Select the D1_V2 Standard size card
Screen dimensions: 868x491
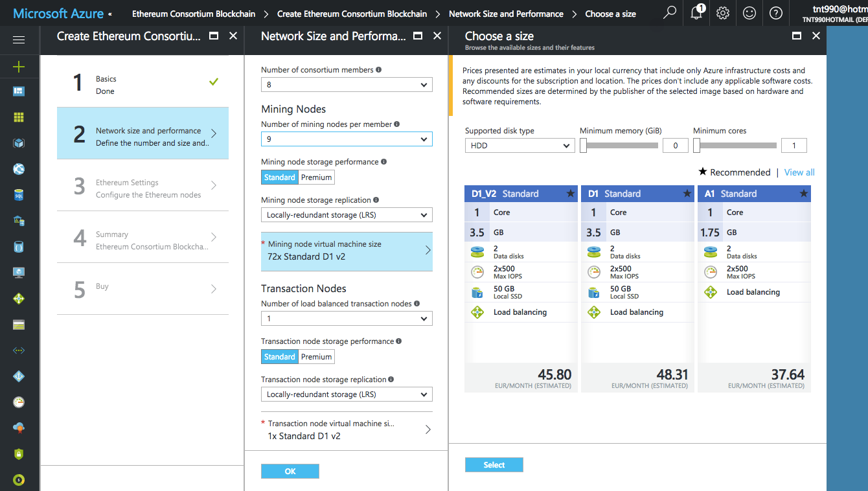[521, 289]
